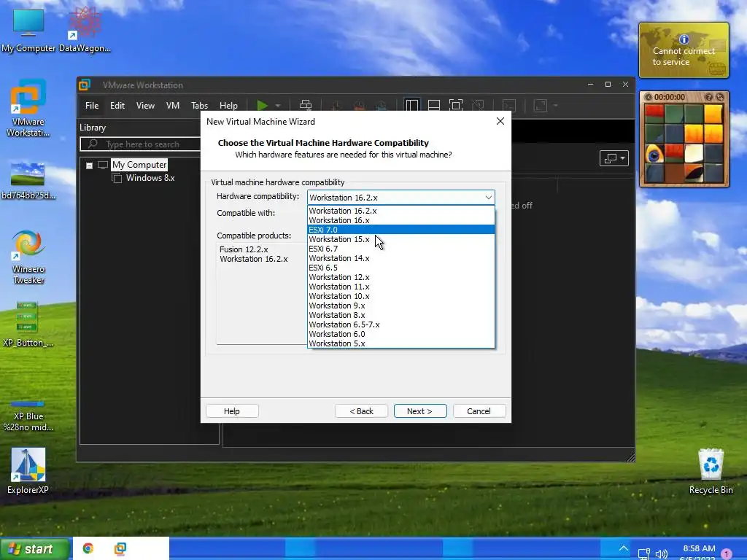Cancel the New Virtual Machine Wizard
Viewport: 747px width, 560px height.
(x=479, y=411)
